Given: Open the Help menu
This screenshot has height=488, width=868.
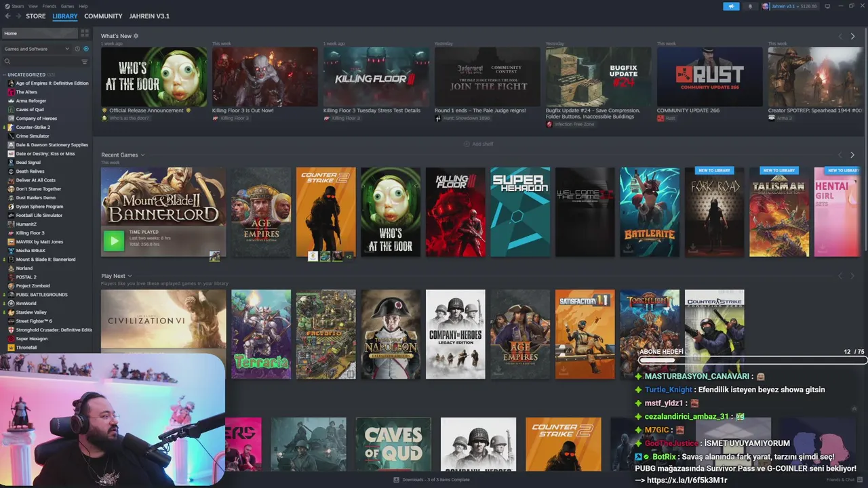Looking at the screenshot, I should pyautogui.click(x=83, y=6).
